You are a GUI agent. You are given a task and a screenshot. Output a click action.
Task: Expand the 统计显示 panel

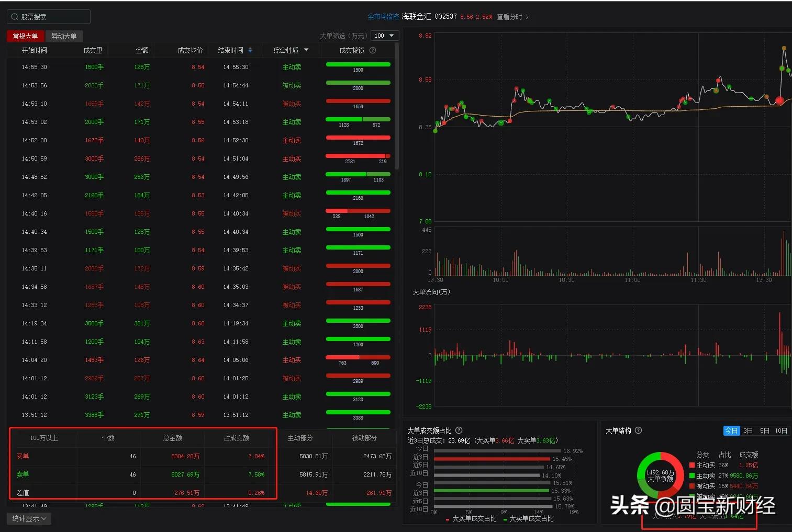pos(29,518)
